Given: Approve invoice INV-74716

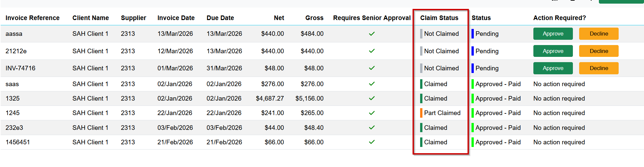Looking at the screenshot, I should [553, 68].
